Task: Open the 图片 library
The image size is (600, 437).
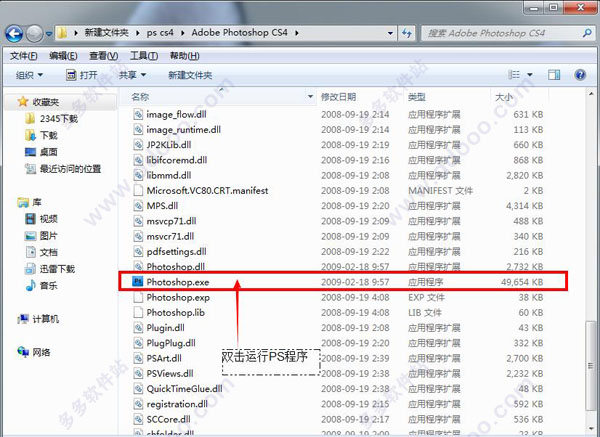Action: point(49,236)
